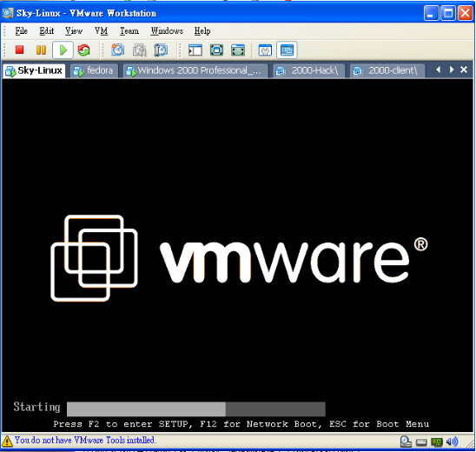Click the VMware Workstation title bar icon
The width and height of the screenshot is (476, 452).
[8, 13]
